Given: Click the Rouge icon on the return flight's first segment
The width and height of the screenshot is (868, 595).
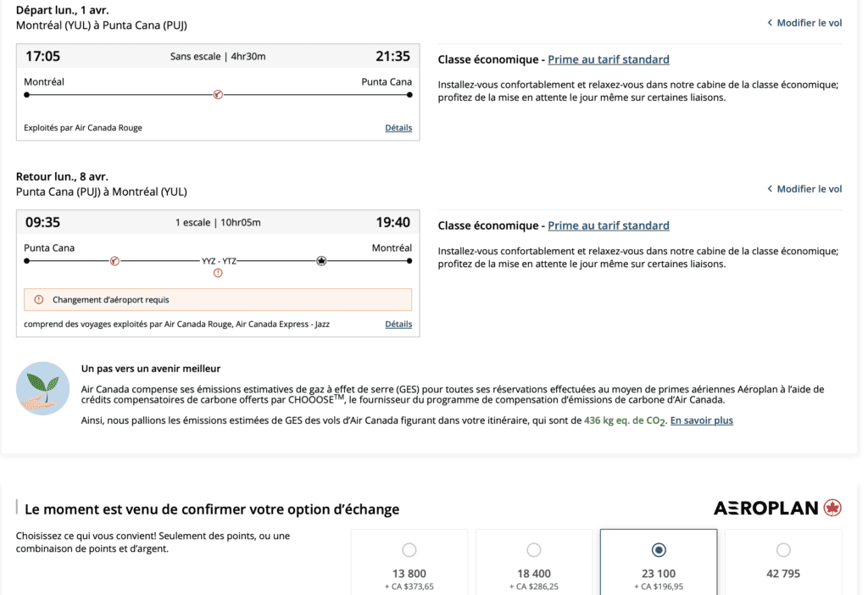Looking at the screenshot, I should click(114, 261).
